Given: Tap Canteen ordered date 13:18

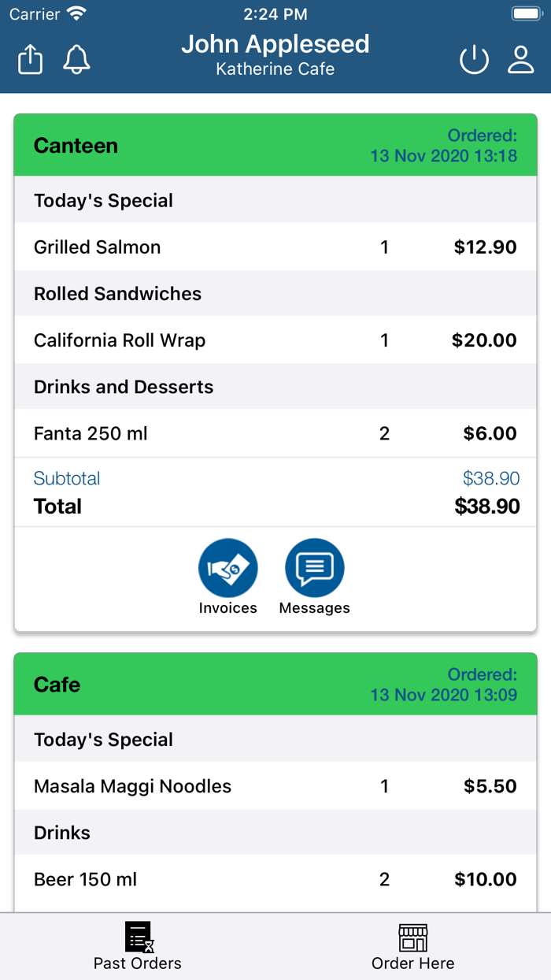Looking at the screenshot, I should [x=444, y=155].
